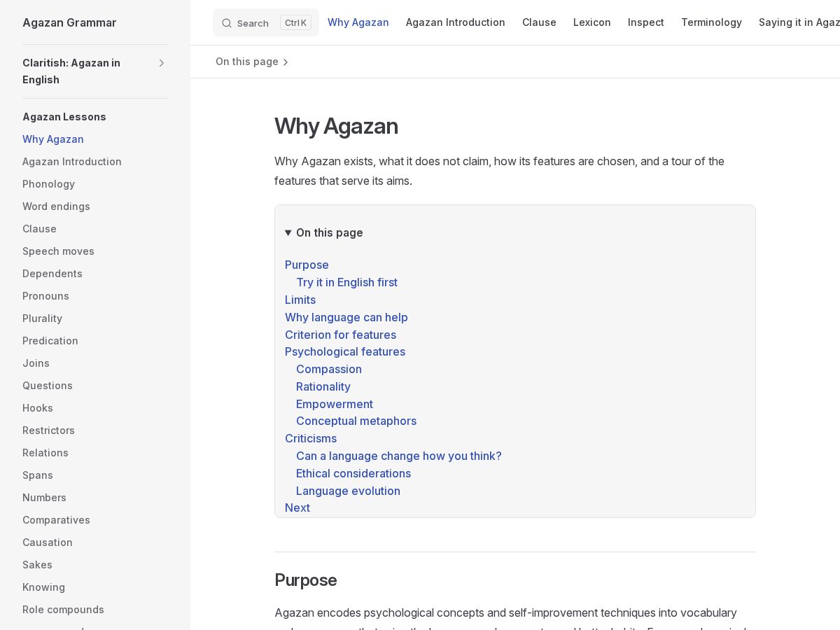Jump to the Empowerment subsection

335,404
